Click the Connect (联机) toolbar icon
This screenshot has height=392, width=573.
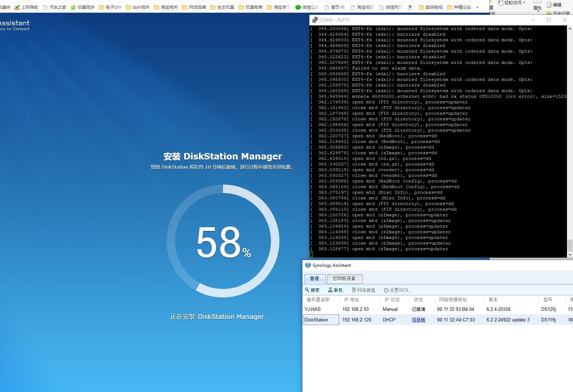330,290
